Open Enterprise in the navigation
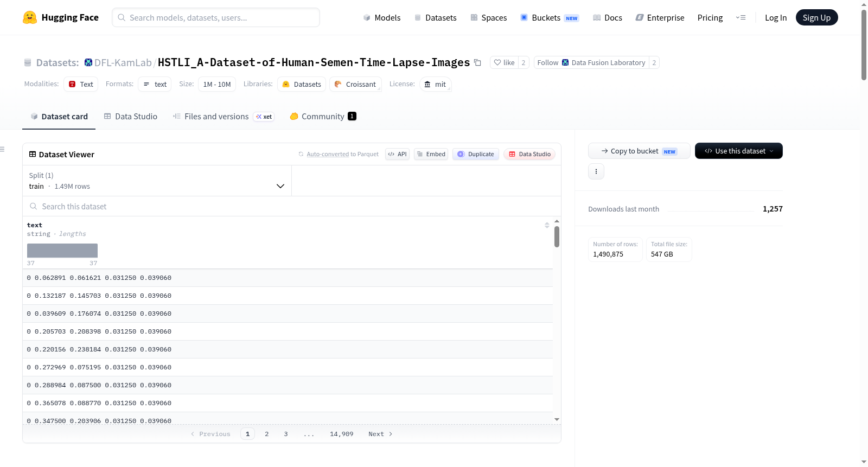 point(660,18)
